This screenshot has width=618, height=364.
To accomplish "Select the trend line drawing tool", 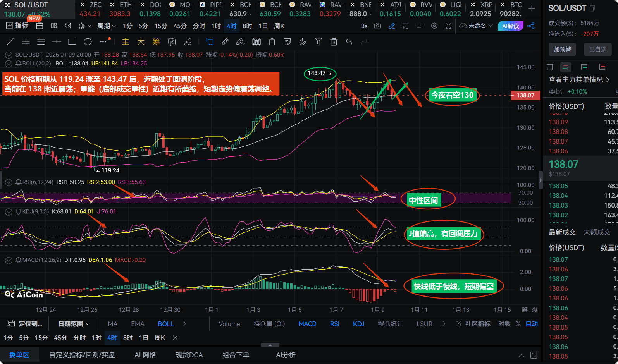I will 10,42.
